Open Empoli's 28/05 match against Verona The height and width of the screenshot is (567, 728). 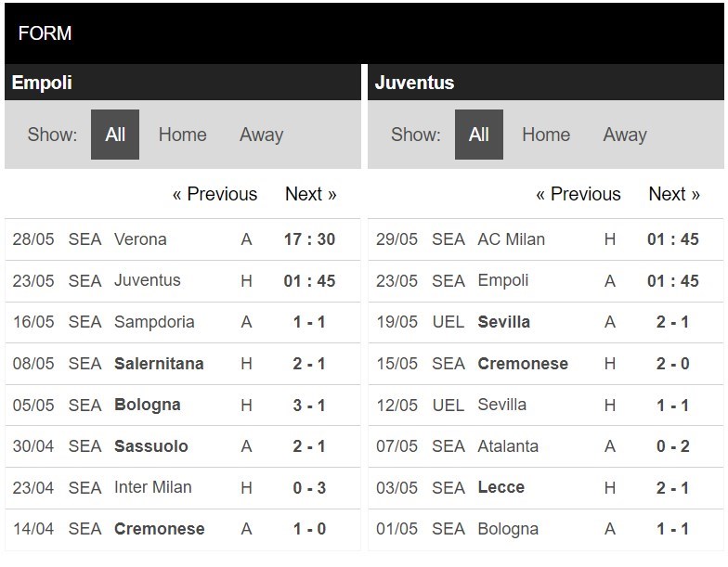tap(182, 239)
